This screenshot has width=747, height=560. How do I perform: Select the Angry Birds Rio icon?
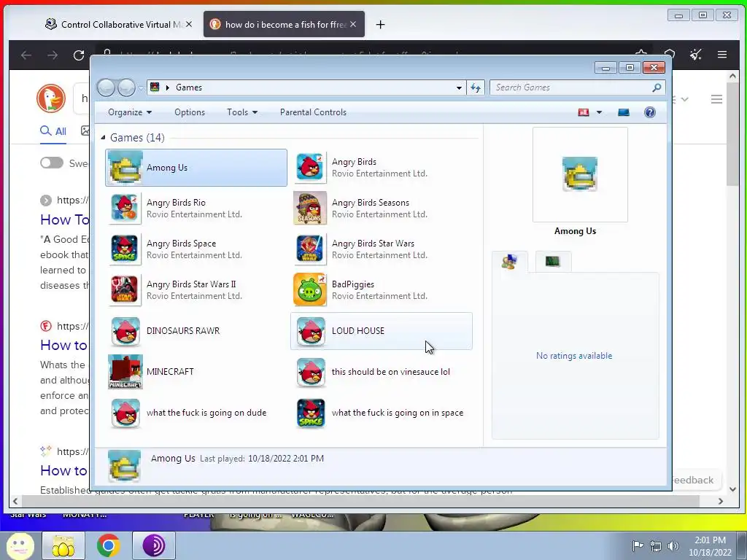pos(125,209)
